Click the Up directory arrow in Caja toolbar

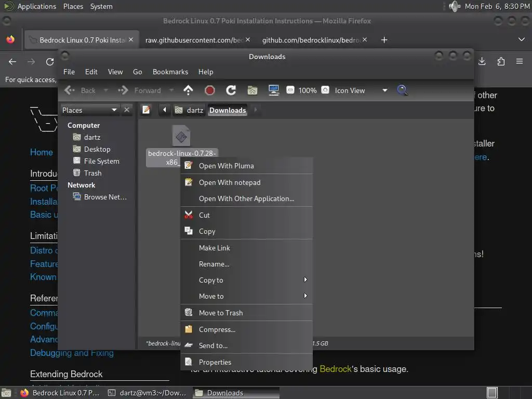(x=188, y=90)
